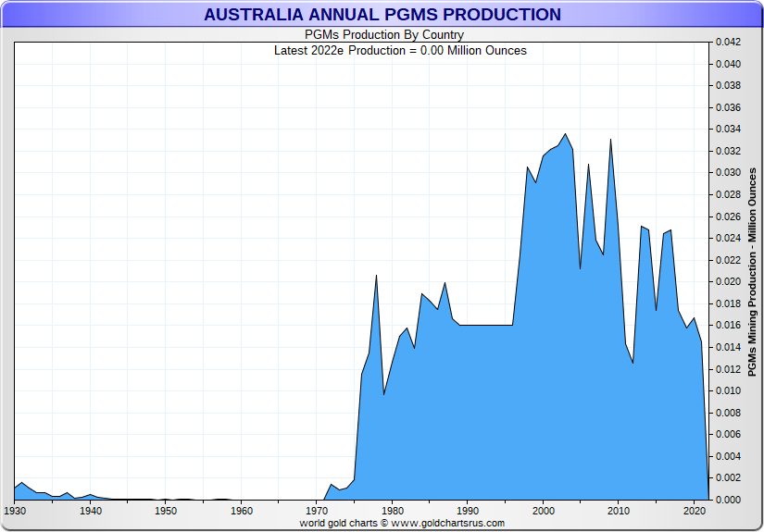This screenshot has height=532, width=764.
Task: Click the 0.000 y-axis value label
Action: click(729, 500)
